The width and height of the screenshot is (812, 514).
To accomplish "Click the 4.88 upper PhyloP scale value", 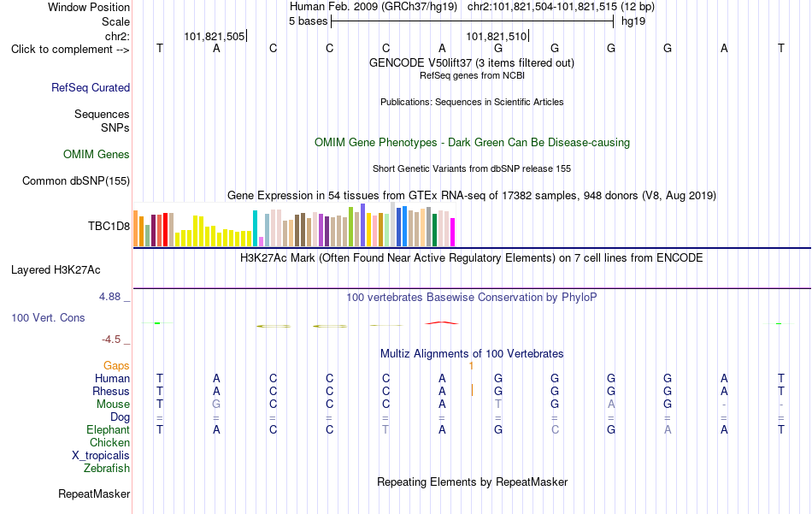I will click(109, 297).
